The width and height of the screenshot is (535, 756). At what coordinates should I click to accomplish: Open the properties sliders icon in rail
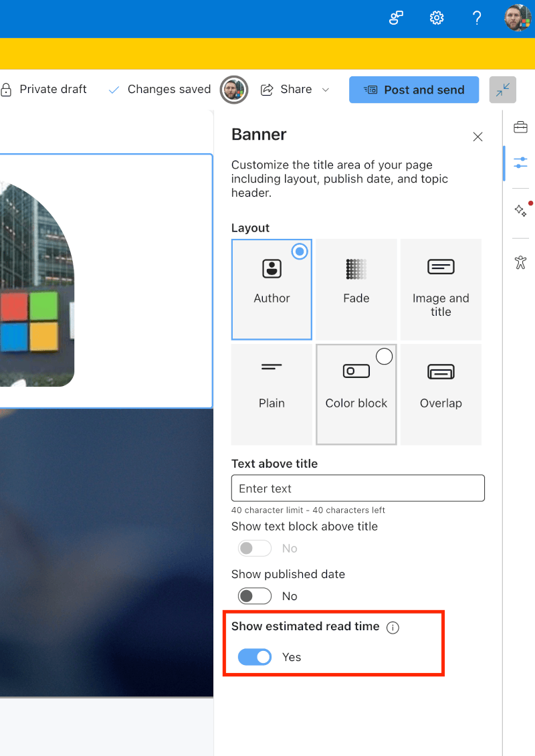520,163
